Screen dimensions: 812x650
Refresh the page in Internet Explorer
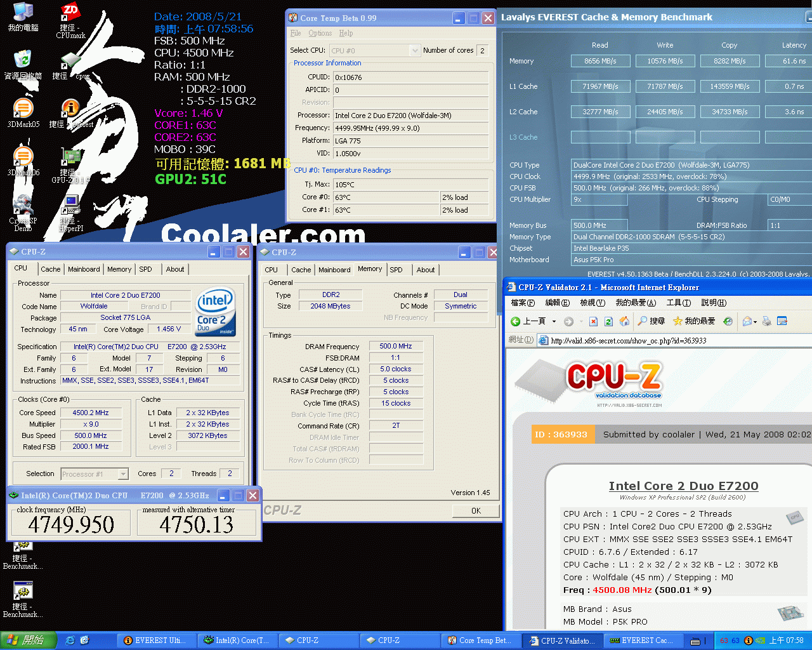click(608, 321)
